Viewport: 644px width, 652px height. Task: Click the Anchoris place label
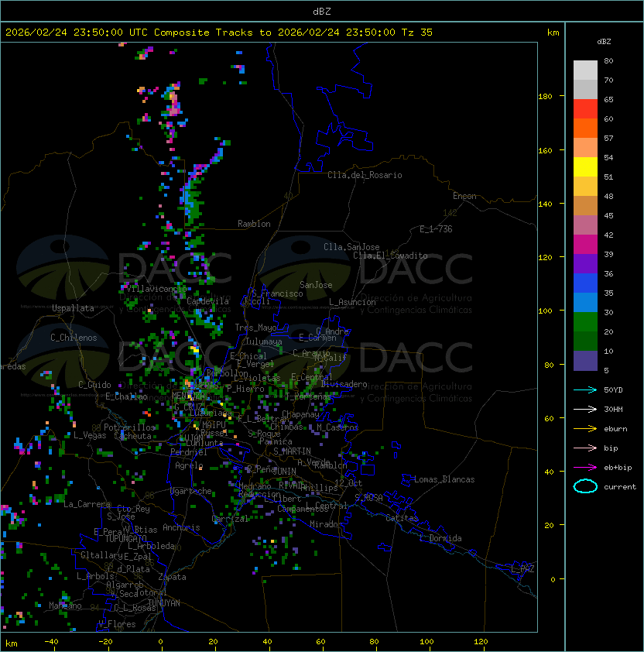(x=181, y=527)
